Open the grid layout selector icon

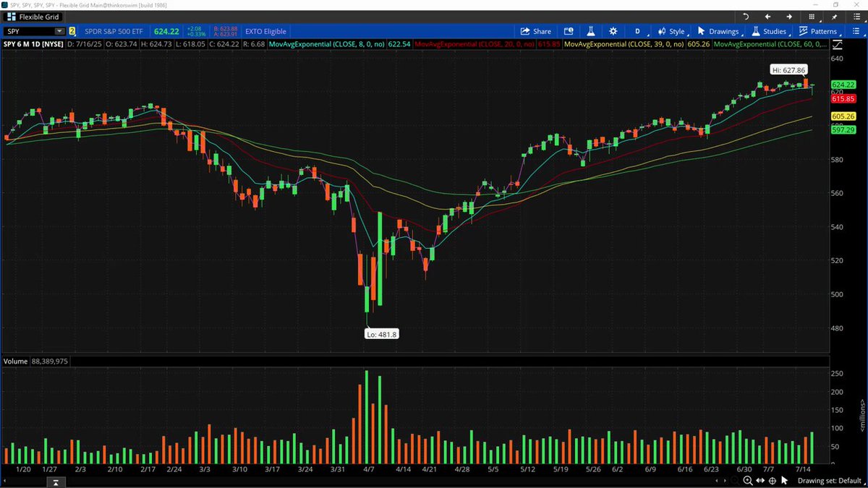click(x=813, y=17)
